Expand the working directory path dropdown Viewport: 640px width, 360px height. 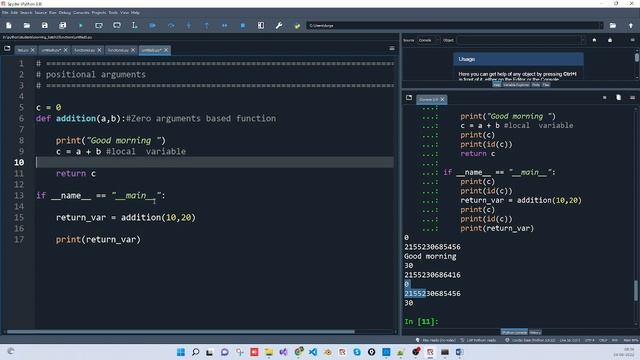(x=600, y=25)
